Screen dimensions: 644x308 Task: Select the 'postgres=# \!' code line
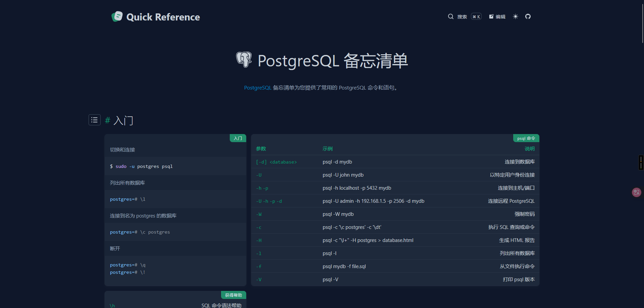pyautogui.click(x=127, y=272)
